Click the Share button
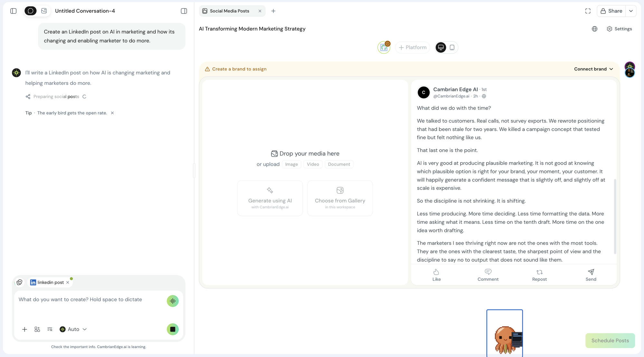This screenshot has width=644, height=357. (x=611, y=11)
